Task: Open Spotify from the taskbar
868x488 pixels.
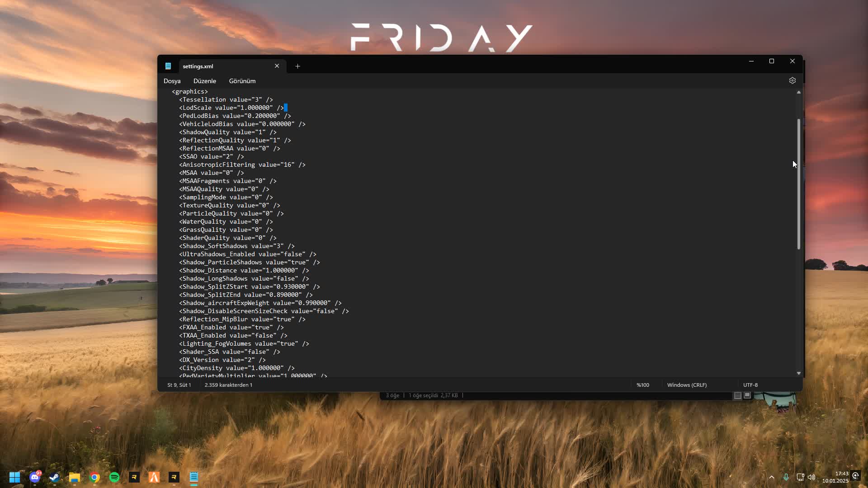Action: click(x=114, y=477)
